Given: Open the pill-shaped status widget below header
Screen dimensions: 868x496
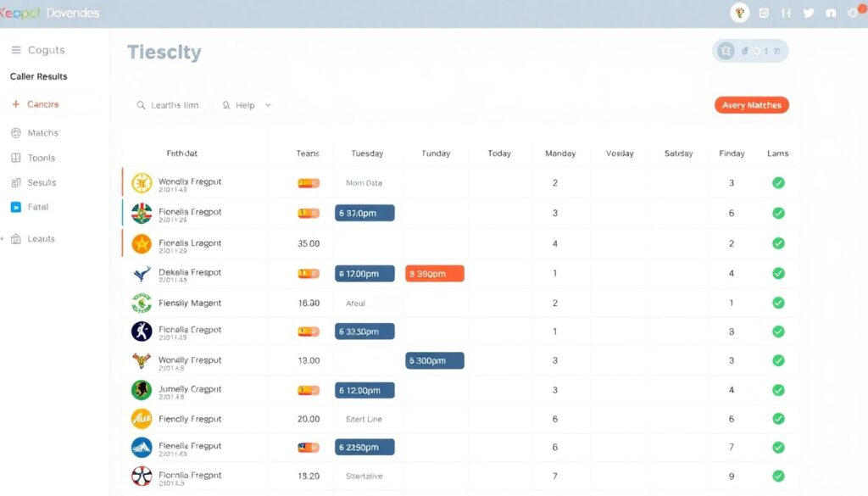Looking at the screenshot, I should click(x=750, y=51).
